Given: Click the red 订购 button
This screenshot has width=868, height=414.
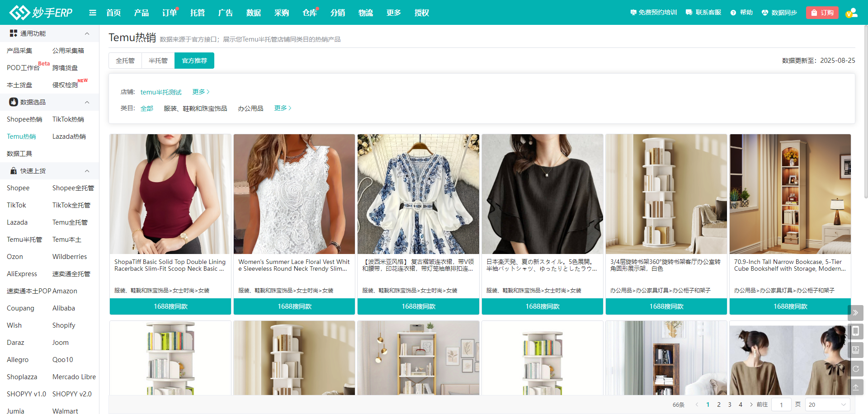Looking at the screenshot, I should (x=822, y=13).
